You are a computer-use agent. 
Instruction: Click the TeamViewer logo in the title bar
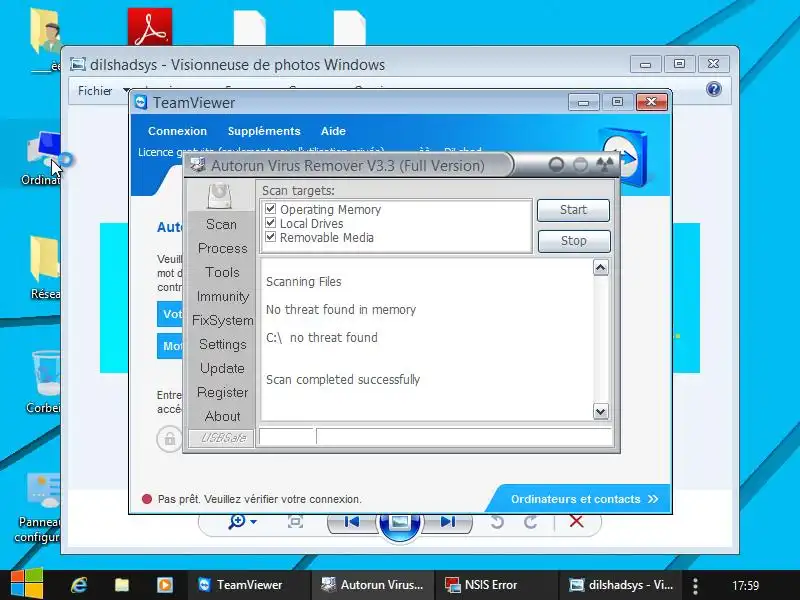click(x=141, y=102)
